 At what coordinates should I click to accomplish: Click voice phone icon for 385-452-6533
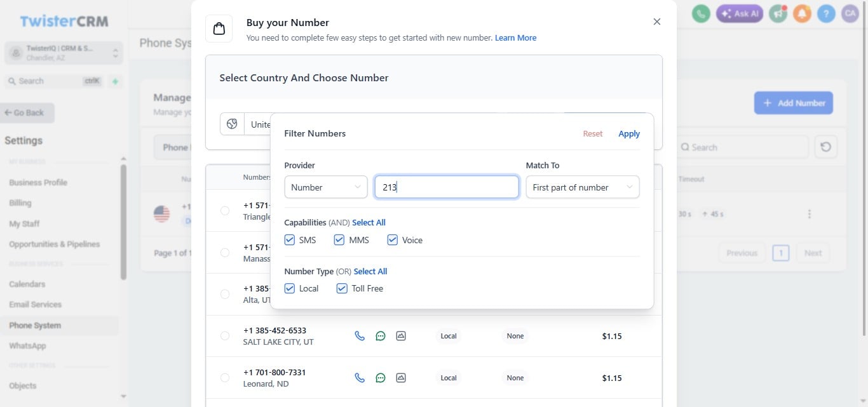click(x=360, y=336)
